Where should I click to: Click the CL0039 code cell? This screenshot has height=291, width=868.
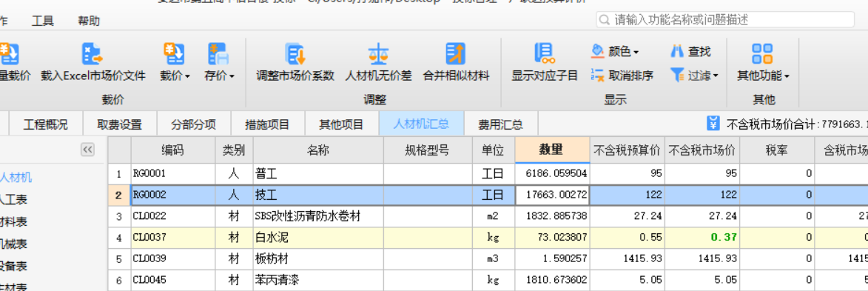172,259
